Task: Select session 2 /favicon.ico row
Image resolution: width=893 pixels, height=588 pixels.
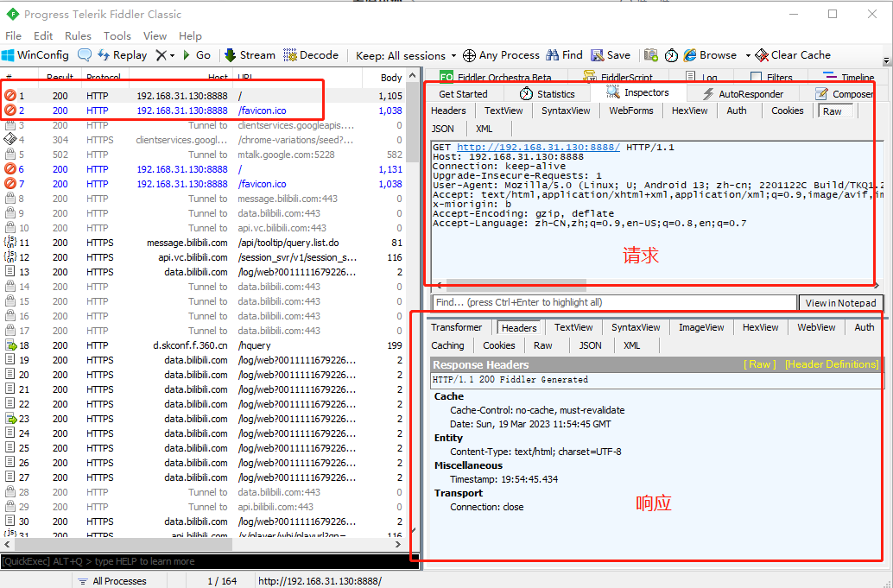Action: pos(205,111)
